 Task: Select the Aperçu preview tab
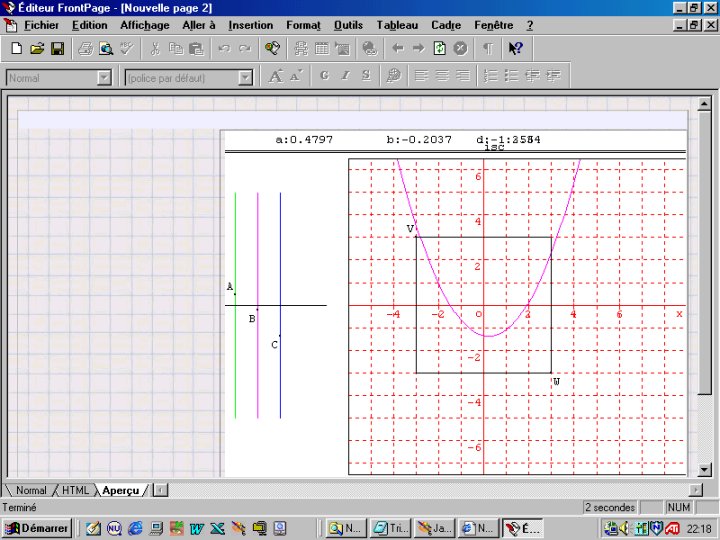pyautogui.click(x=120, y=490)
